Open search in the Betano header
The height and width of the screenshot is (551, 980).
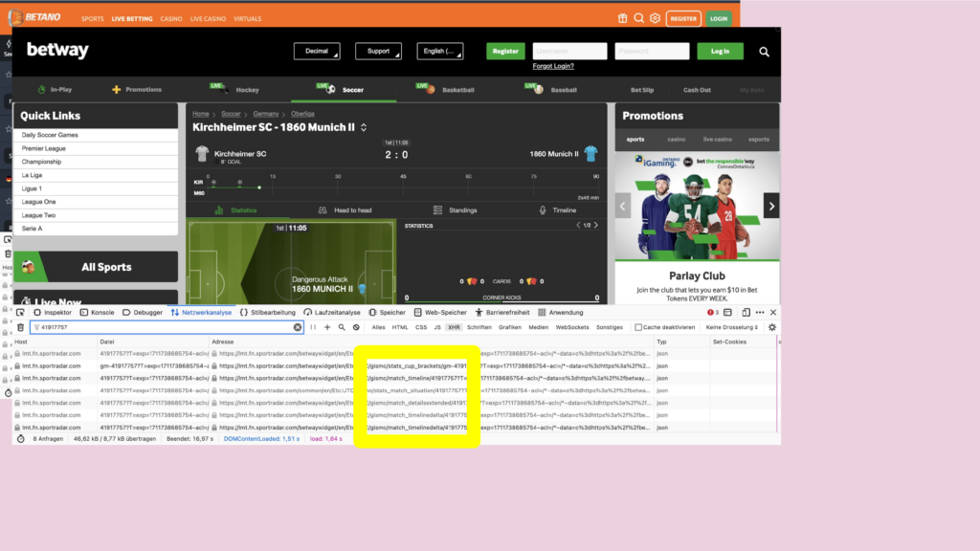[638, 18]
